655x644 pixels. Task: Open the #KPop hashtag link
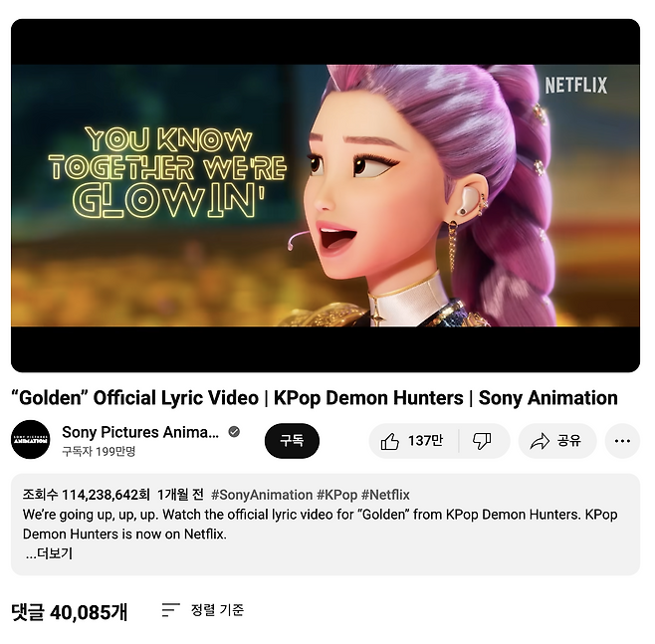[337, 495]
